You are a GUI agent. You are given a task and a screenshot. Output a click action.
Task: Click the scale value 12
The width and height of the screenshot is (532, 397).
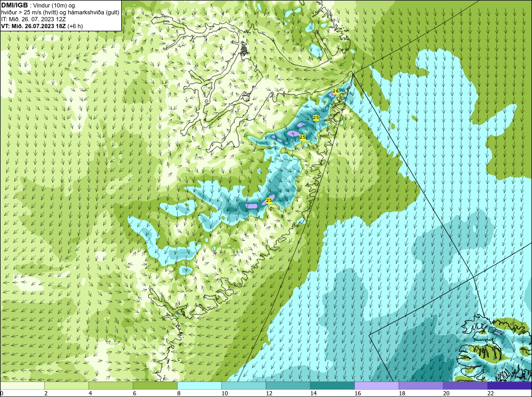[x=269, y=393]
